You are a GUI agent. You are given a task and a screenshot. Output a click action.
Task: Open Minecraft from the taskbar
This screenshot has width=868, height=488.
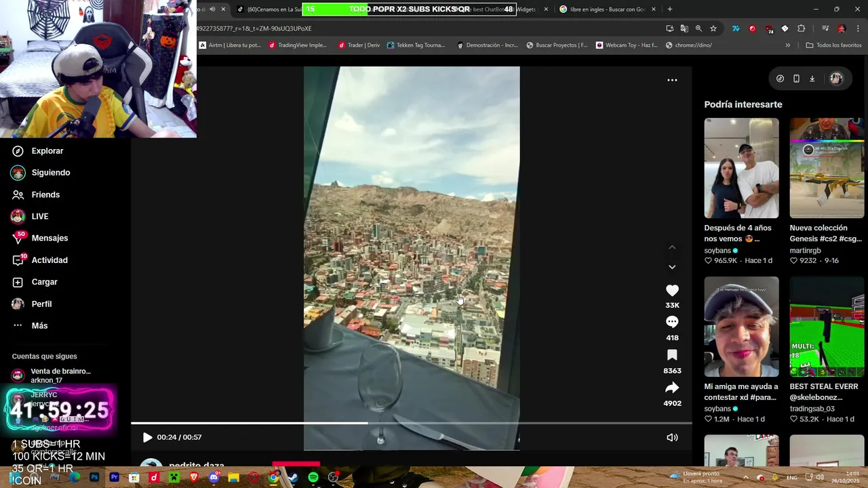coord(174,478)
